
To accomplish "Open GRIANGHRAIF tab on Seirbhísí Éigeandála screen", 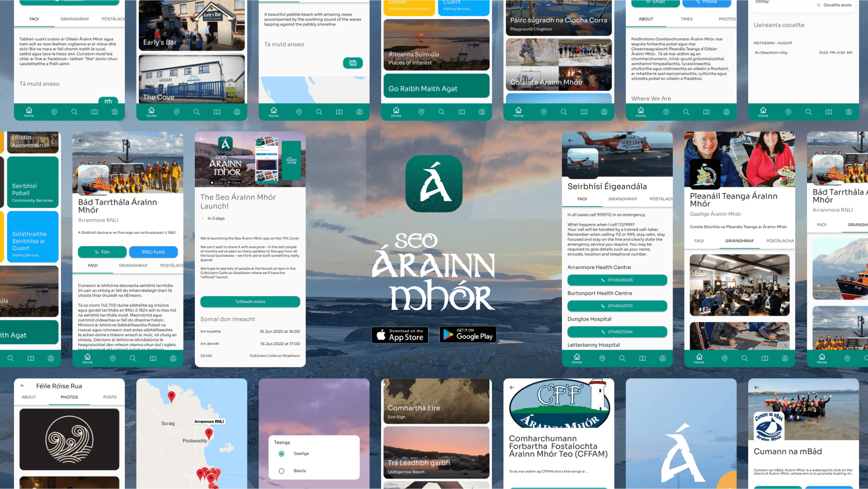I will 623,199.
